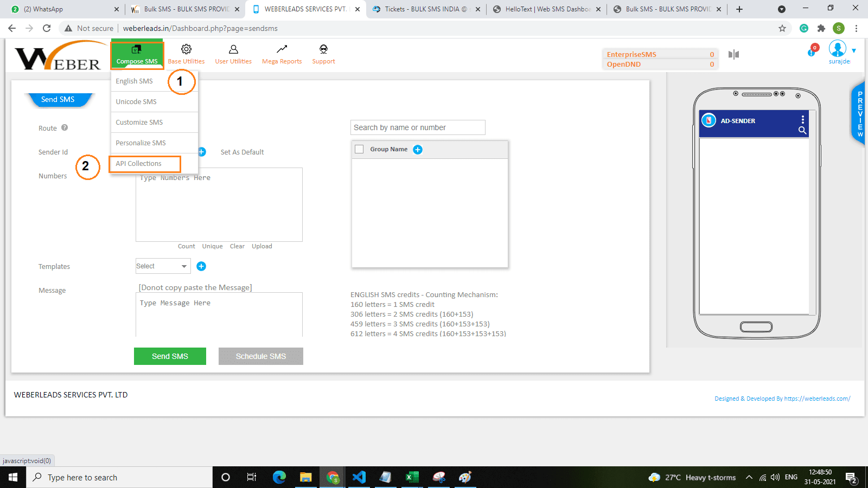Screen dimensions: 868x488
Task: Click the Route help question mark icon
Action: (65, 128)
